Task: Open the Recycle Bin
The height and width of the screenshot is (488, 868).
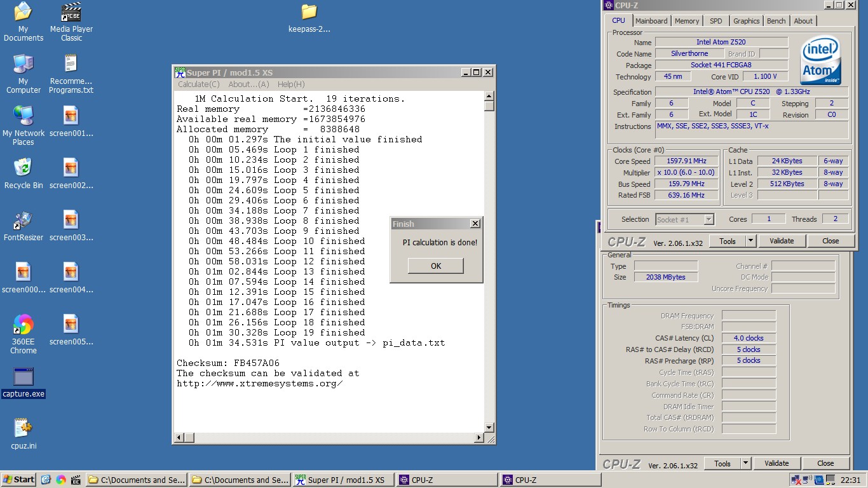Action: [24, 173]
